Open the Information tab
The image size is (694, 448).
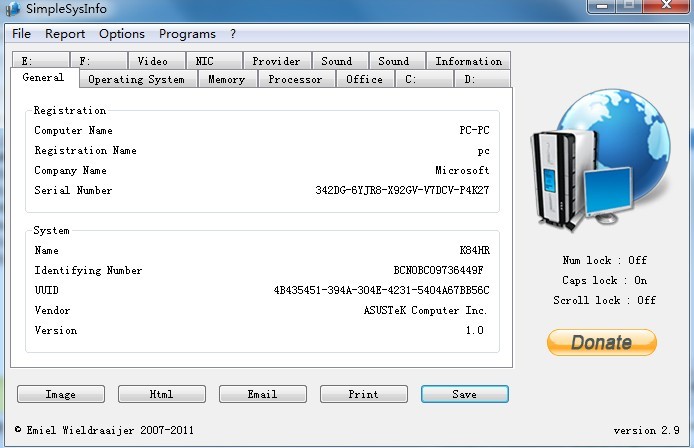pyautogui.click(x=468, y=61)
